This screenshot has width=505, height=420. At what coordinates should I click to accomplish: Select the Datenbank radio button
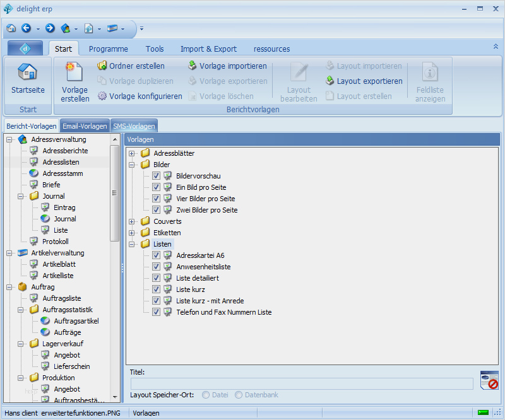click(x=239, y=395)
